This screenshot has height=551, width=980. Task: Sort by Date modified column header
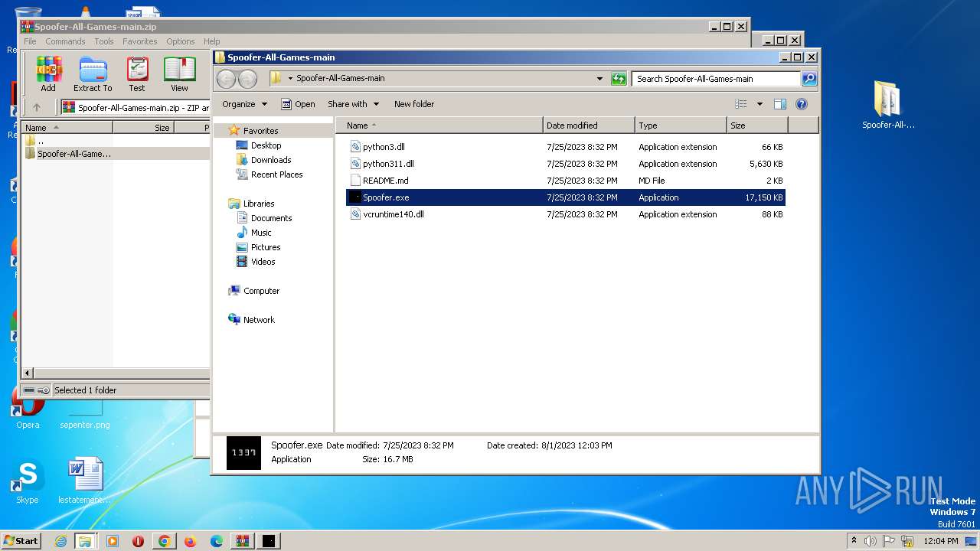coord(589,126)
